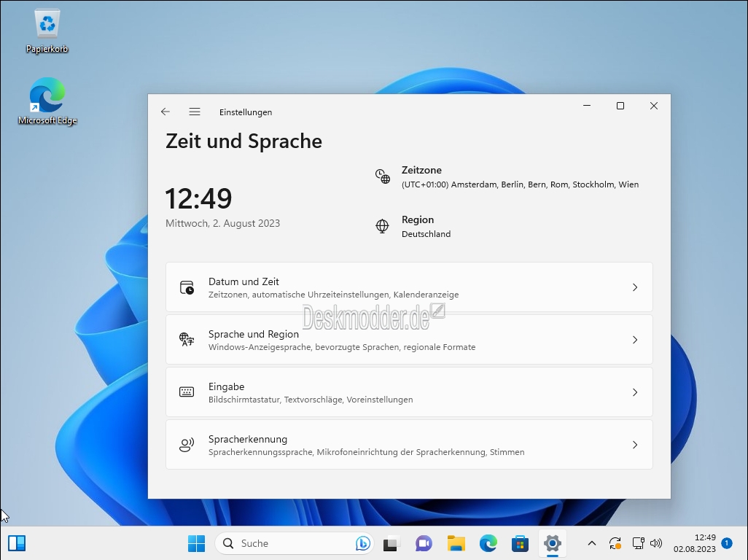Open the Widgets panel button
This screenshot has height=560, width=748.
(x=17, y=543)
